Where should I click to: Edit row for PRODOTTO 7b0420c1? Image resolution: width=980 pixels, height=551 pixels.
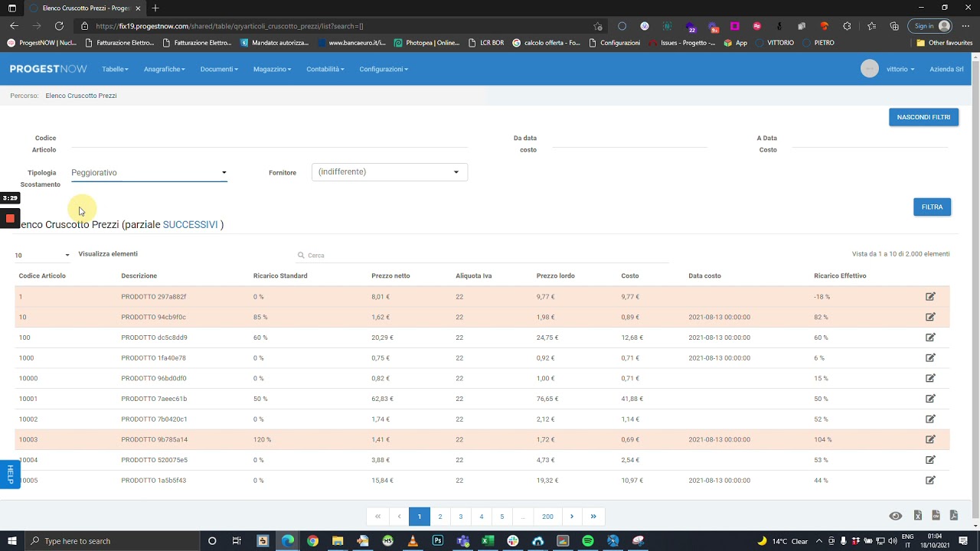click(930, 419)
